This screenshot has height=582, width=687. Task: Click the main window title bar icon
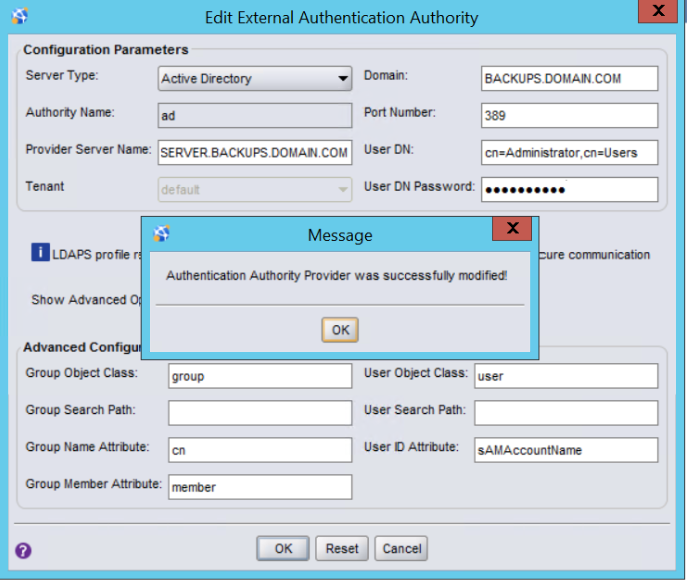21,16
